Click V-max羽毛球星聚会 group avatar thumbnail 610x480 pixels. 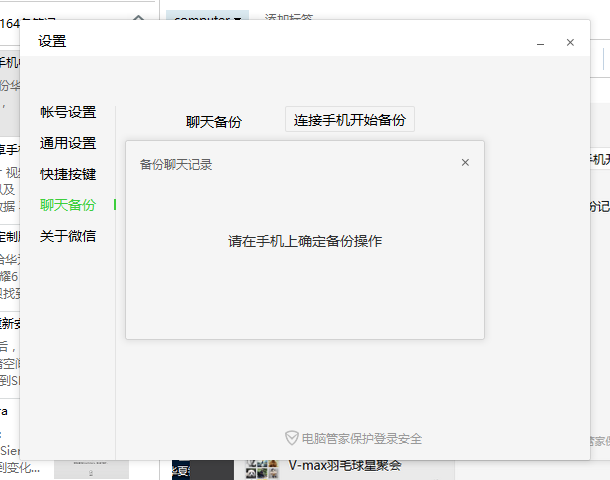pyautogui.click(x=262, y=469)
